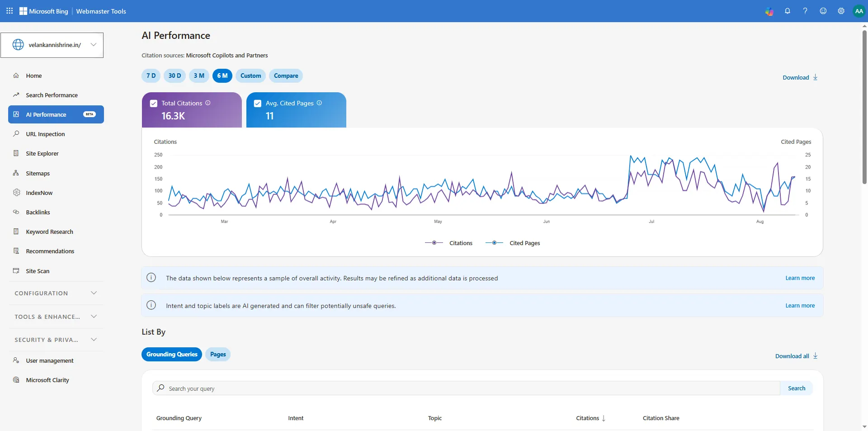This screenshot has width=868, height=431.
Task: Open the AA account avatar
Action: 859,11
